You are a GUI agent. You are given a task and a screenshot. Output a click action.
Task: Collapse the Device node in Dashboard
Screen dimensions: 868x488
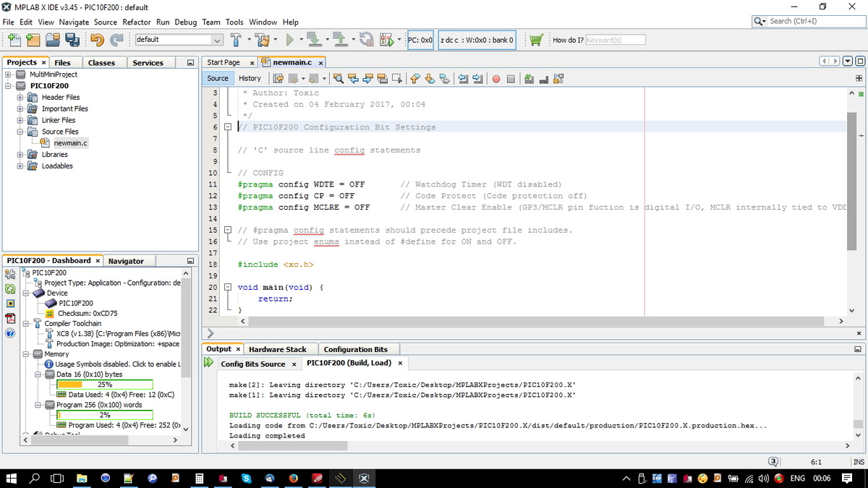tap(27, 293)
